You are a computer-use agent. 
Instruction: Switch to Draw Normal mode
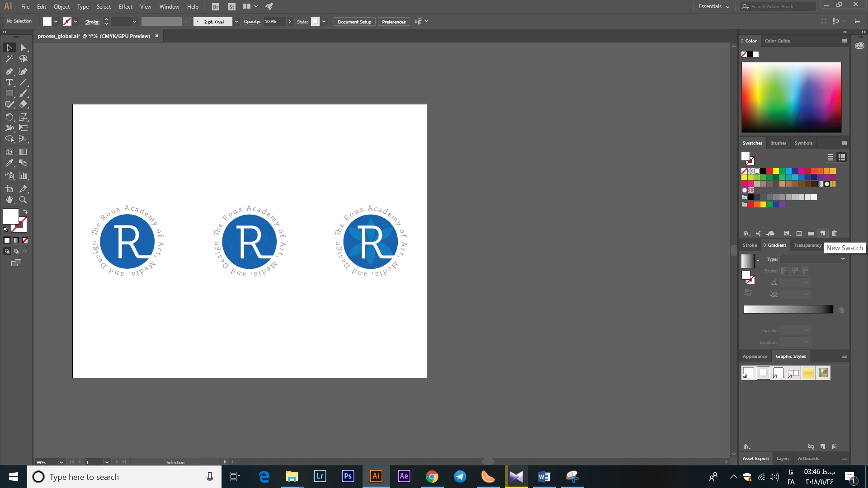tap(7, 251)
